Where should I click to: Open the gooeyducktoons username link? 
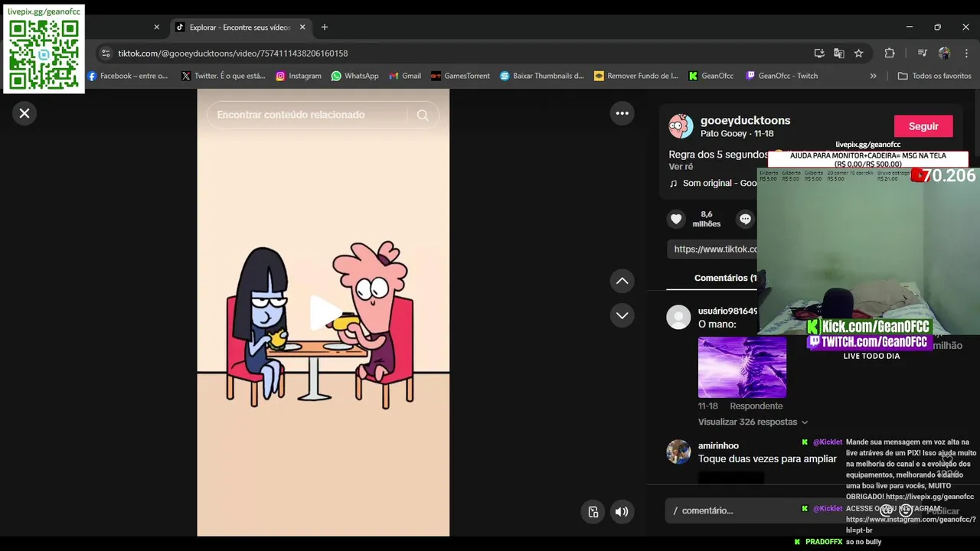click(x=745, y=120)
